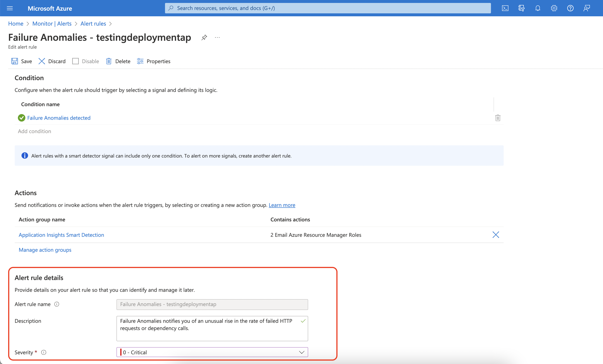Open portal settings via the gear icon
Image resolution: width=603 pixels, height=364 pixels.
pyautogui.click(x=554, y=8)
